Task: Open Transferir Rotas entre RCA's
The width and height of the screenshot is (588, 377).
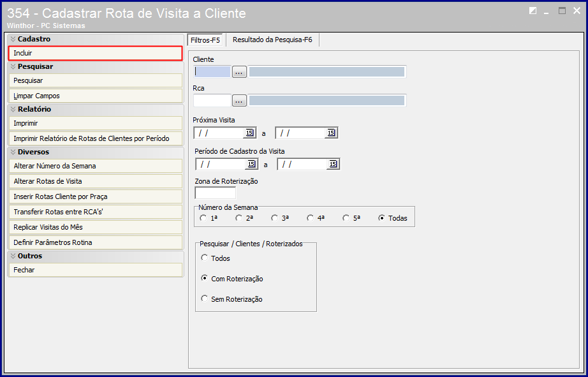Action: [x=95, y=212]
